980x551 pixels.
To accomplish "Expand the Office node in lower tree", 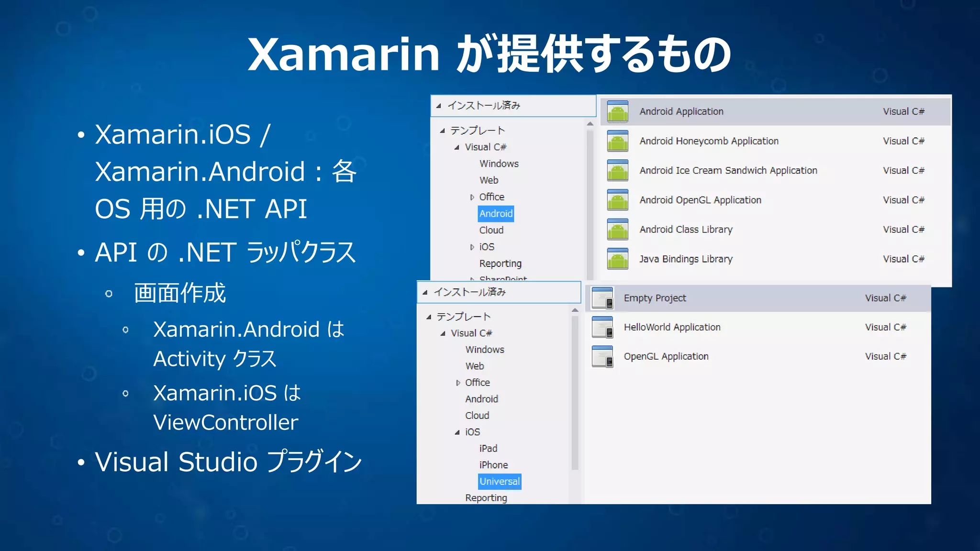I will click(458, 383).
